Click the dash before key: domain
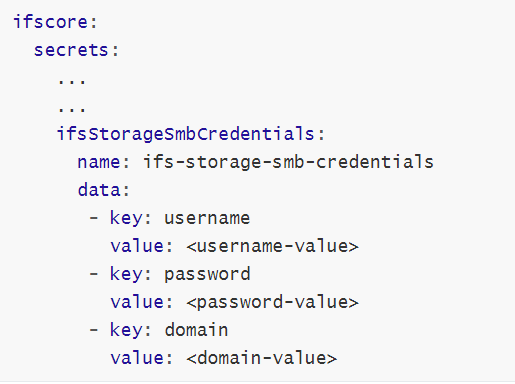515x384 pixels. (x=94, y=330)
